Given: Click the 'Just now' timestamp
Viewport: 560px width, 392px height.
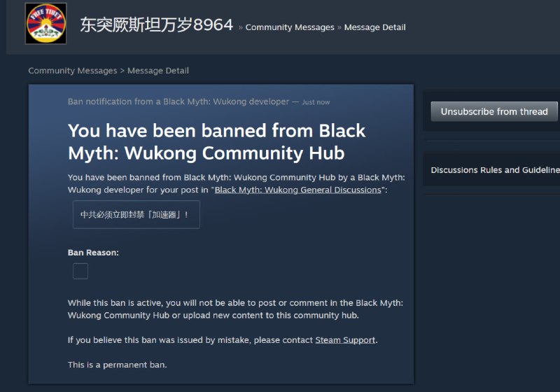Looking at the screenshot, I should (316, 102).
